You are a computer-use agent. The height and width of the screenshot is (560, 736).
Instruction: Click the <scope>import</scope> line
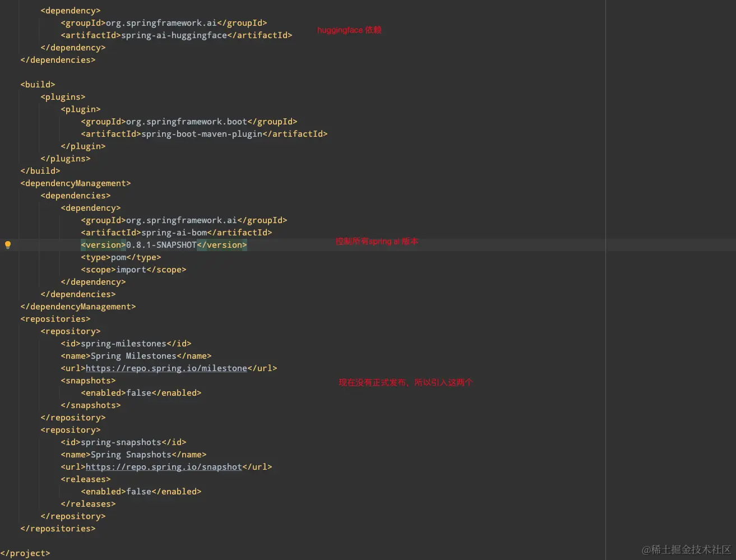pos(133,270)
